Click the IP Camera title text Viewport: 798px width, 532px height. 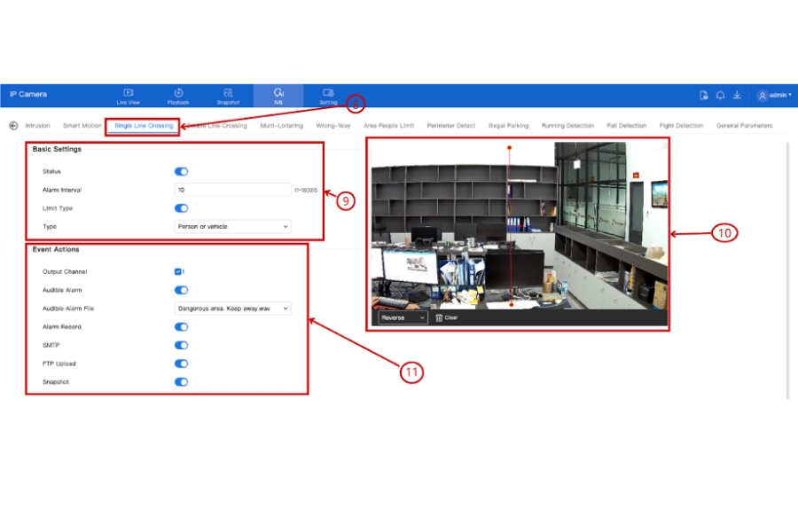tap(28, 94)
